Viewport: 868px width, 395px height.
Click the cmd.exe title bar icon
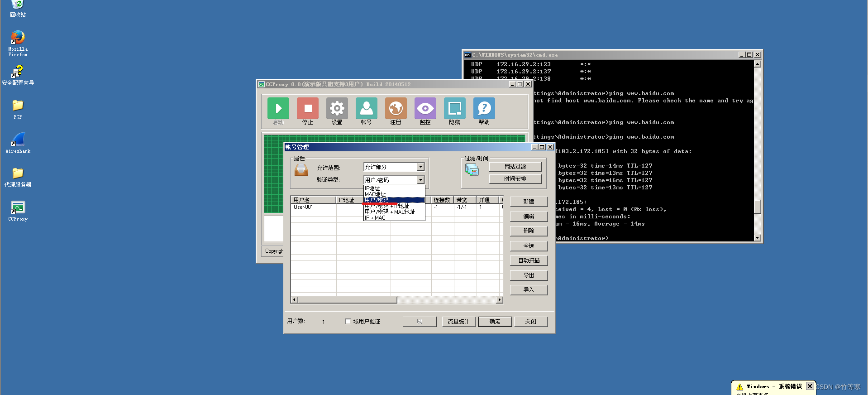[467, 55]
